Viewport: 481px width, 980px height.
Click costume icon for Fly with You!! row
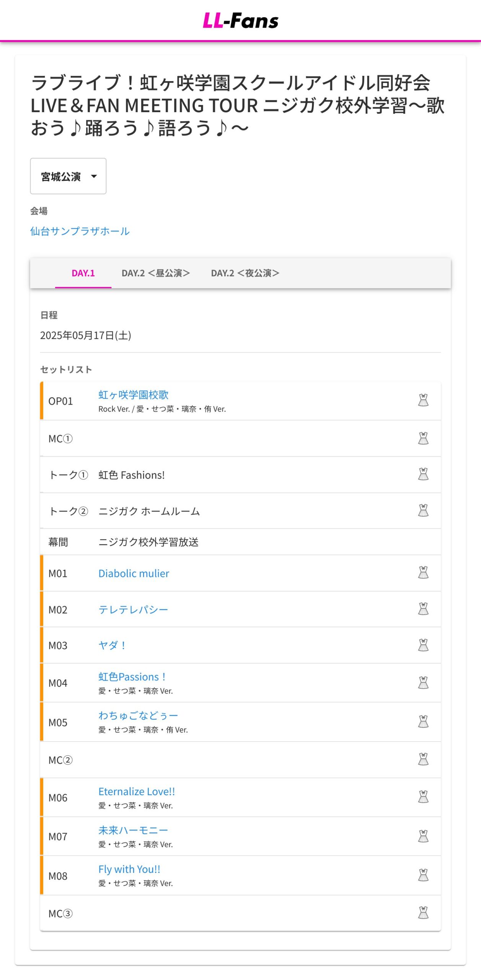click(423, 875)
